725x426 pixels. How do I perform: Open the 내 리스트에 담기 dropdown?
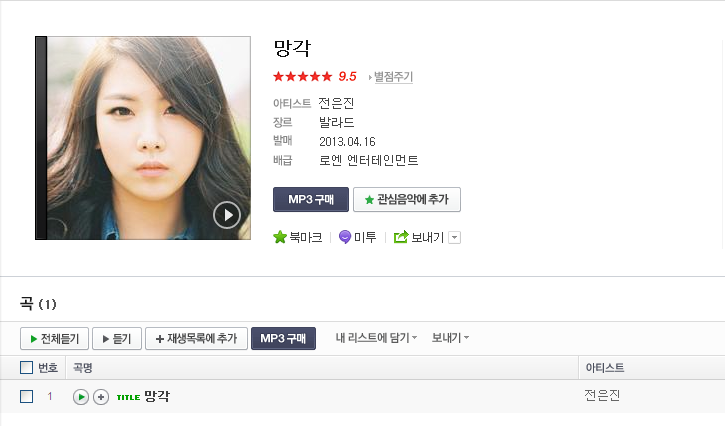point(376,338)
